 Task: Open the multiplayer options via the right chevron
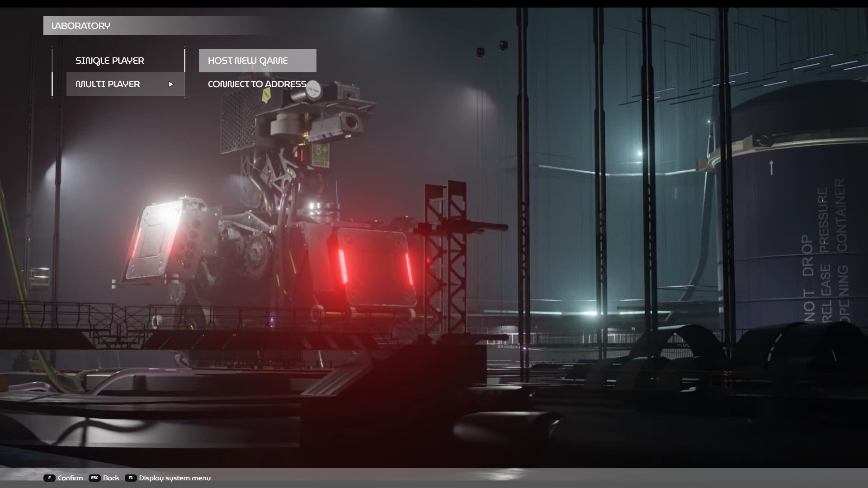coord(171,84)
